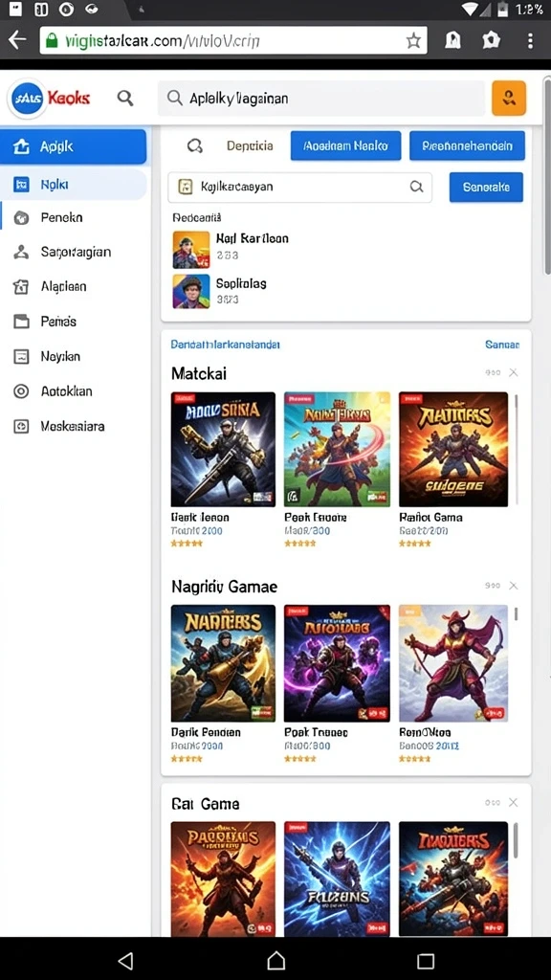Click the Pseananehandeln button
Screen dimensions: 551x980
[467, 145]
